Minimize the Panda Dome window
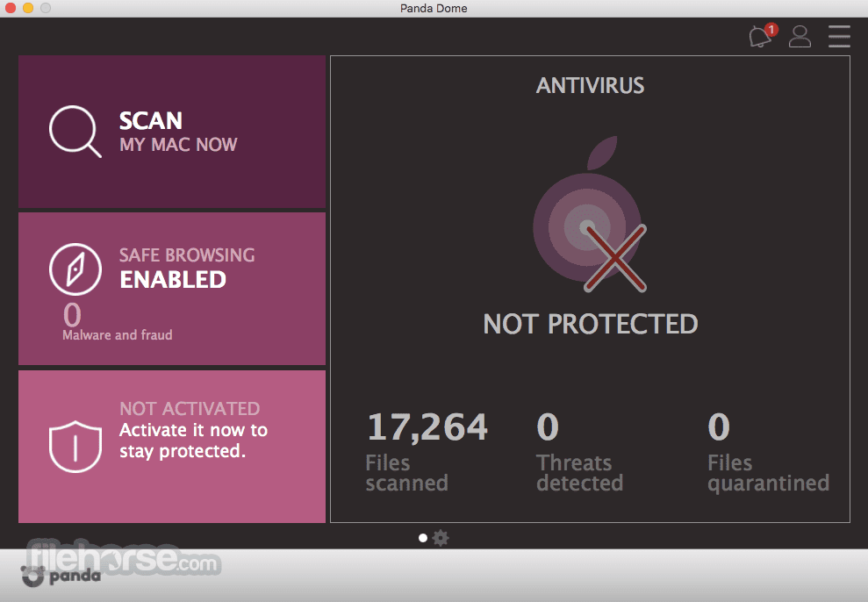868x602 pixels. (x=28, y=8)
